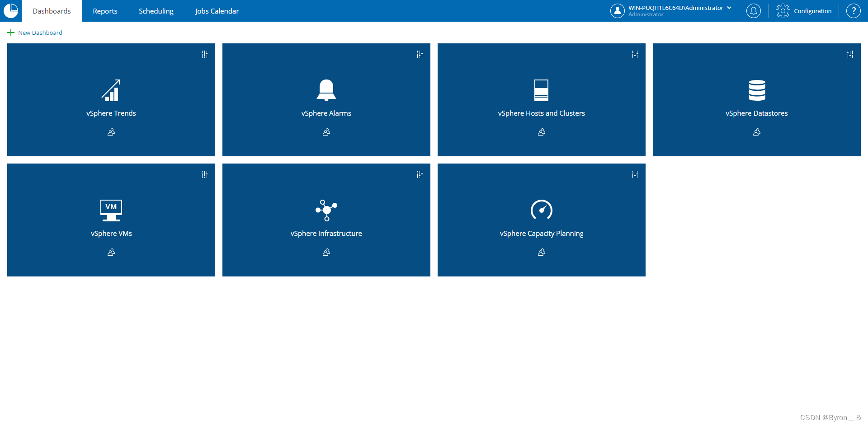The width and height of the screenshot is (868, 426).
Task: Click the notification bell in the top bar
Action: (x=753, y=11)
